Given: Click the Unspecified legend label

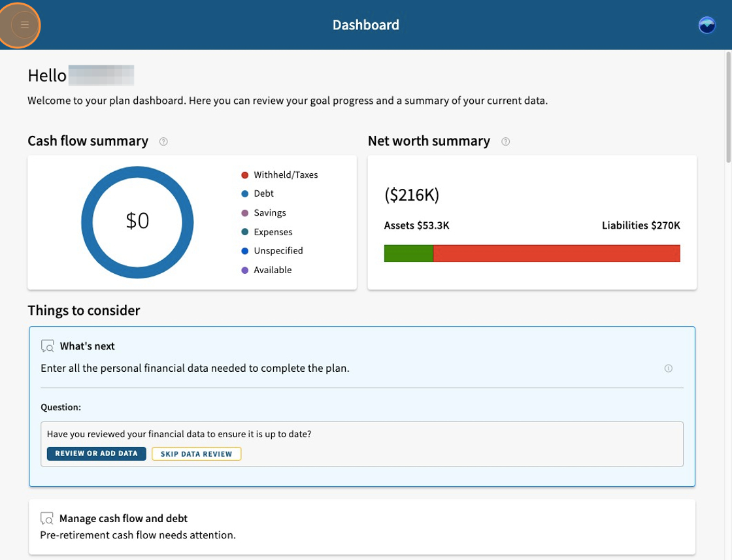Looking at the screenshot, I should pos(278,251).
